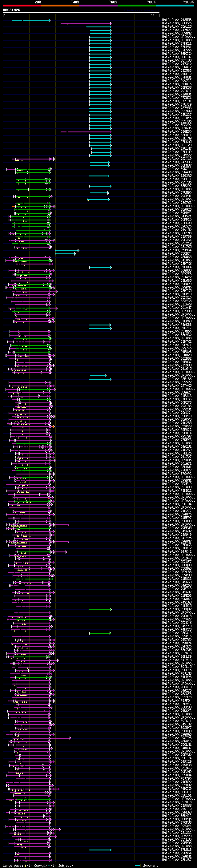Click the label UniRef100_Q1RFJ2
The image size is (197, 868).
coord(177,74)
